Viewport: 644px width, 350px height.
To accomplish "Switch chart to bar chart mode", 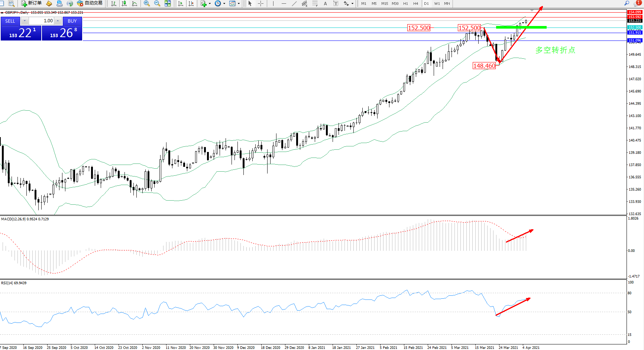I will click(x=114, y=3).
